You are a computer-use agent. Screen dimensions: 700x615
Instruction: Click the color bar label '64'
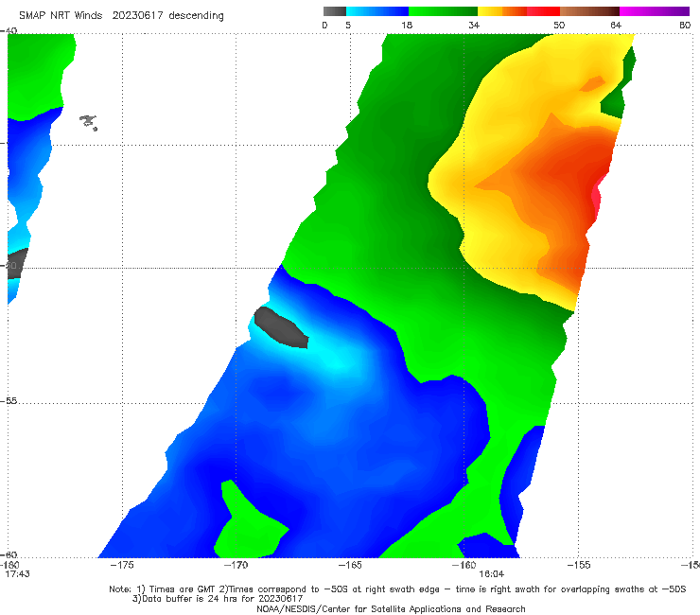[x=616, y=25]
